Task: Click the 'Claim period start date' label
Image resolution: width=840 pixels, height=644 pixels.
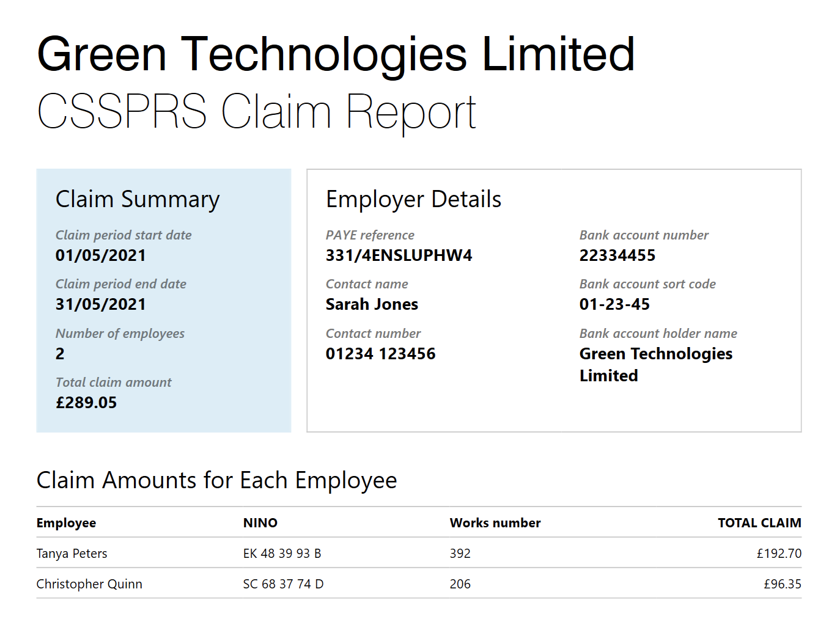Action: 123,235
